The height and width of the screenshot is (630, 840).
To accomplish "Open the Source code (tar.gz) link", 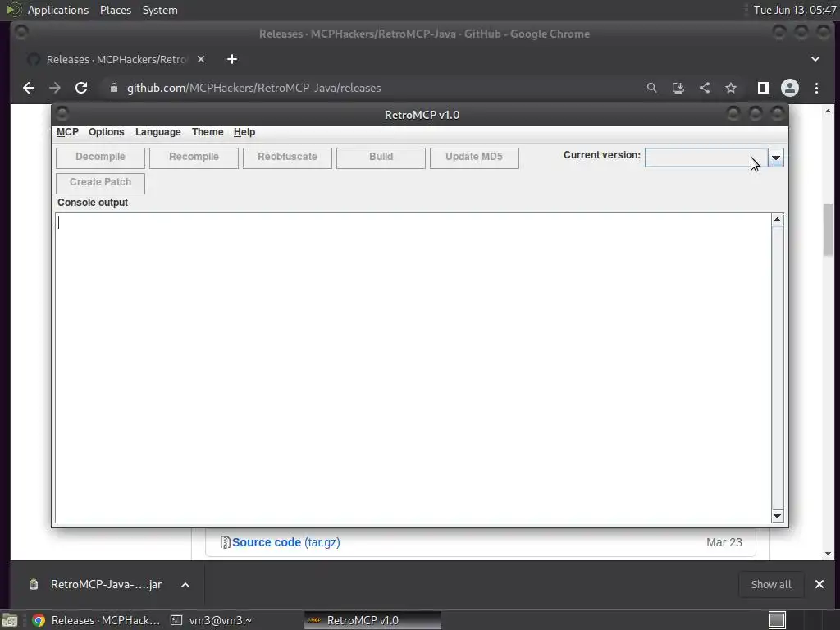I will point(286,542).
